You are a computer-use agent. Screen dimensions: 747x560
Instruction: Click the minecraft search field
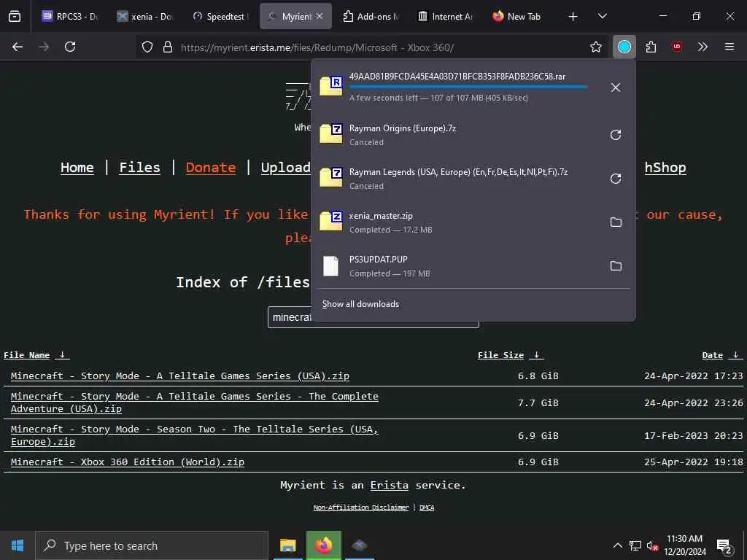373,317
